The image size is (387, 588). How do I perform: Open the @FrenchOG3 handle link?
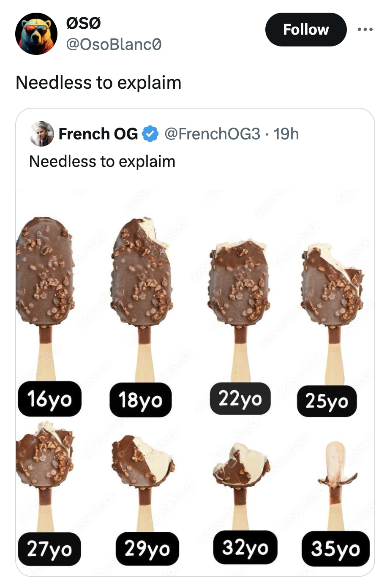(x=213, y=134)
